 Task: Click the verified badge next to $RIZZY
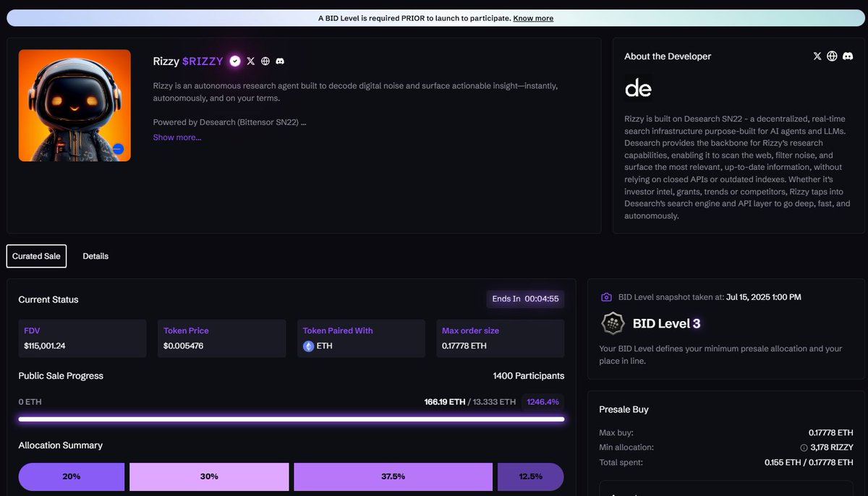235,61
